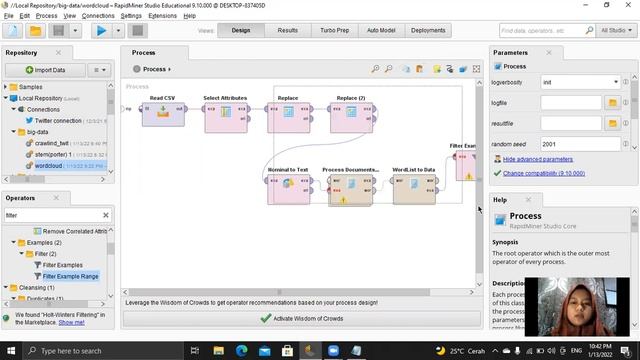640x360 pixels.
Task: Collapse the Examples (2) operator folder
Action: point(13,242)
